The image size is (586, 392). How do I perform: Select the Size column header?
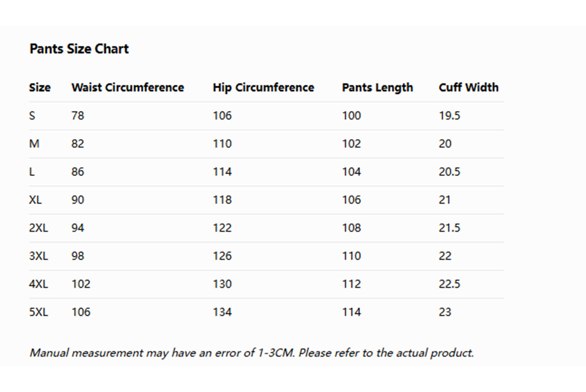coord(39,87)
